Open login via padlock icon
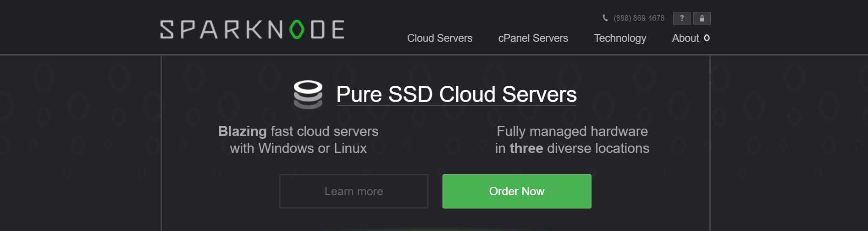 702,18
